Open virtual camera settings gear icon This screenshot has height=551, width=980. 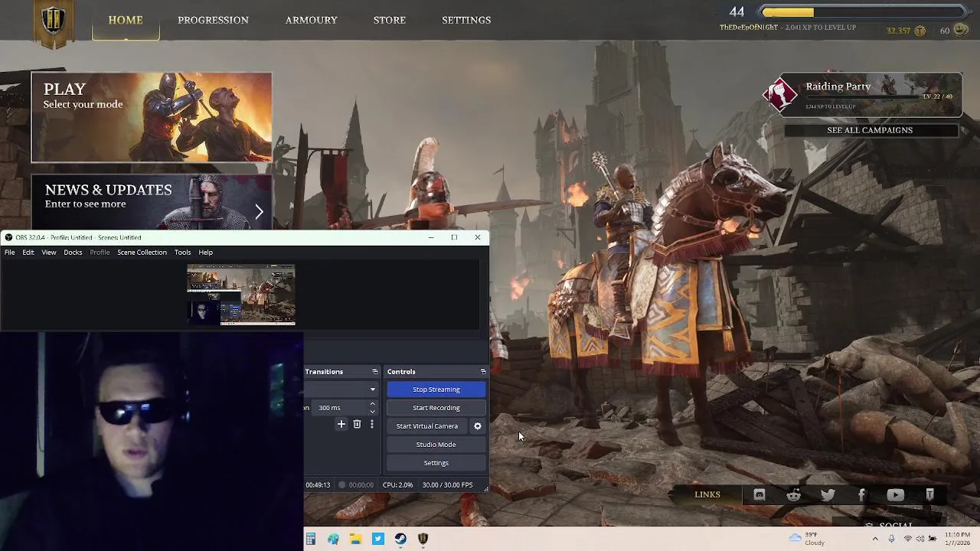(x=478, y=426)
